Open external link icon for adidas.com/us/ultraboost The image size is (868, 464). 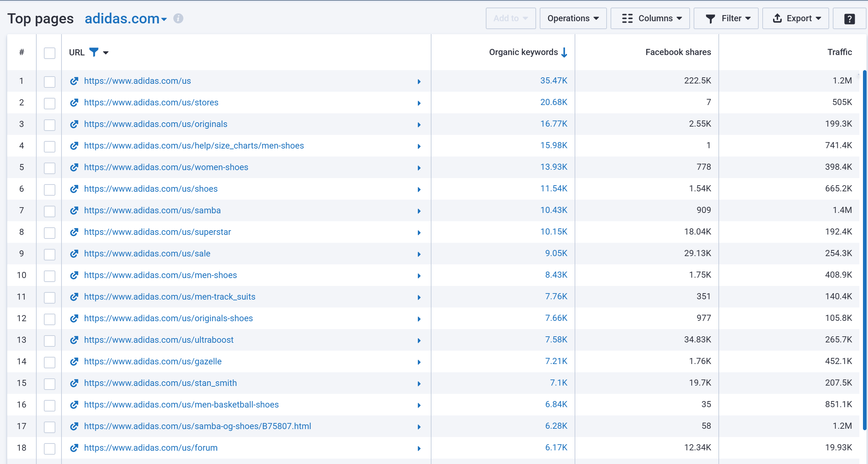(x=74, y=340)
